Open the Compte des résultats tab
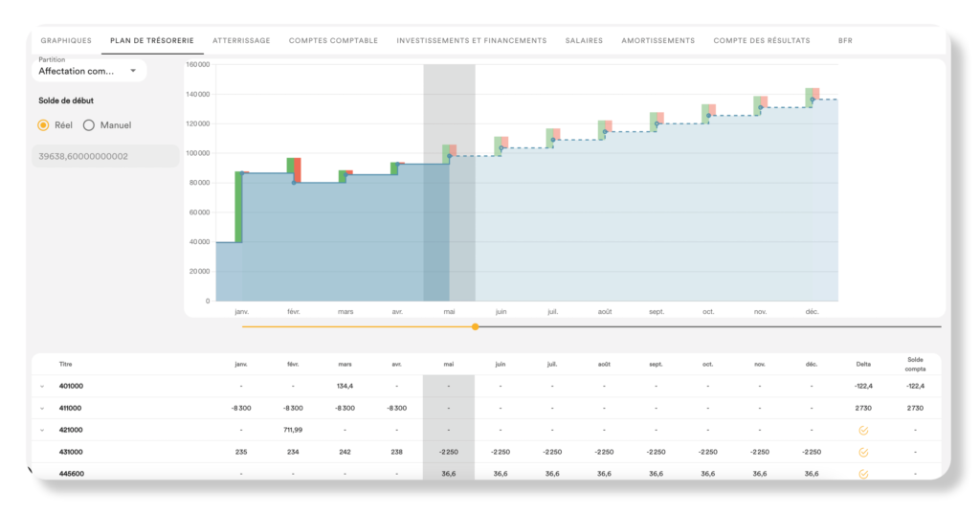This screenshot has height=513, width=980. coord(761,40)
